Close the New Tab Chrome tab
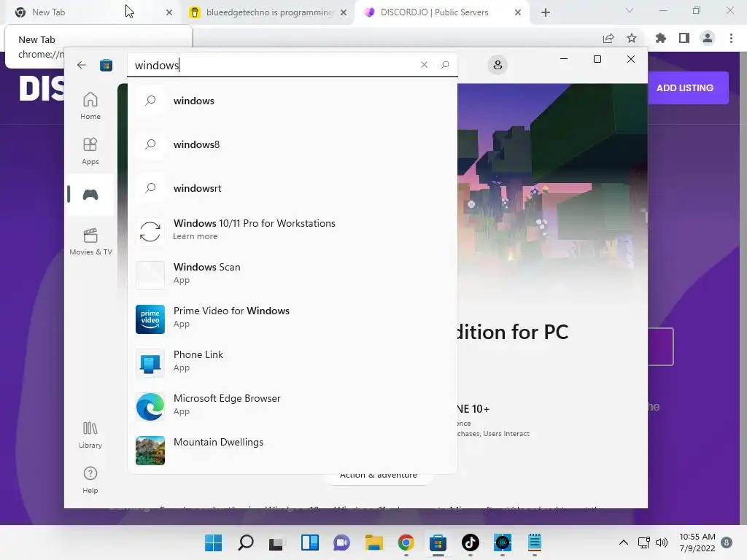This screenshot has width=747, height=560. [169, 12]
